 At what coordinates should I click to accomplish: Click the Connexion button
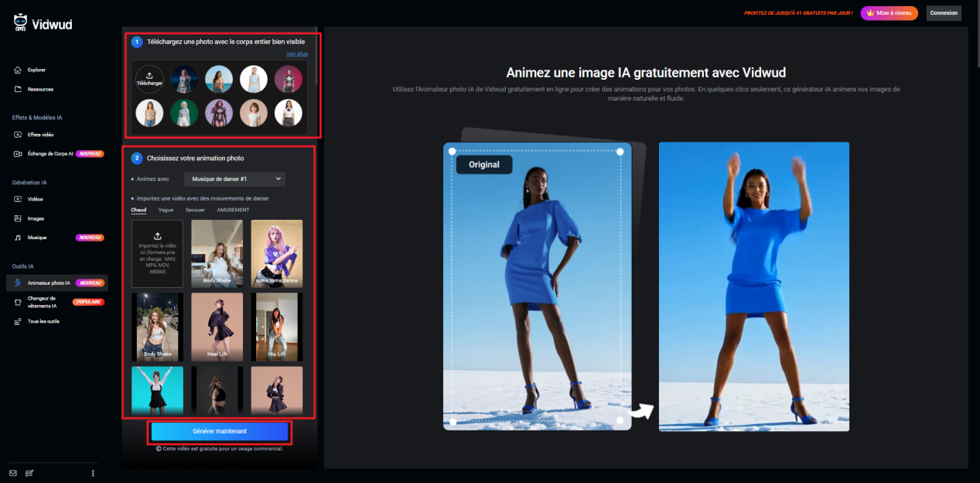pos(944,13)
